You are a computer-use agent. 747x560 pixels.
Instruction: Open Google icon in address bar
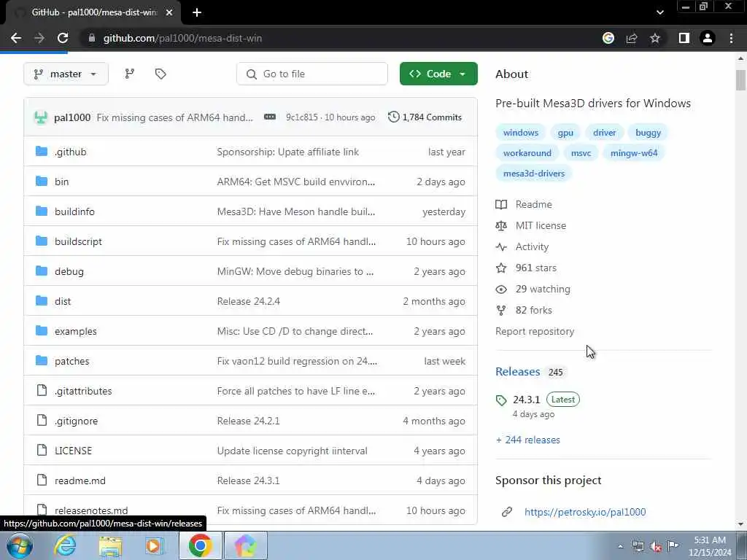point(608,38)
